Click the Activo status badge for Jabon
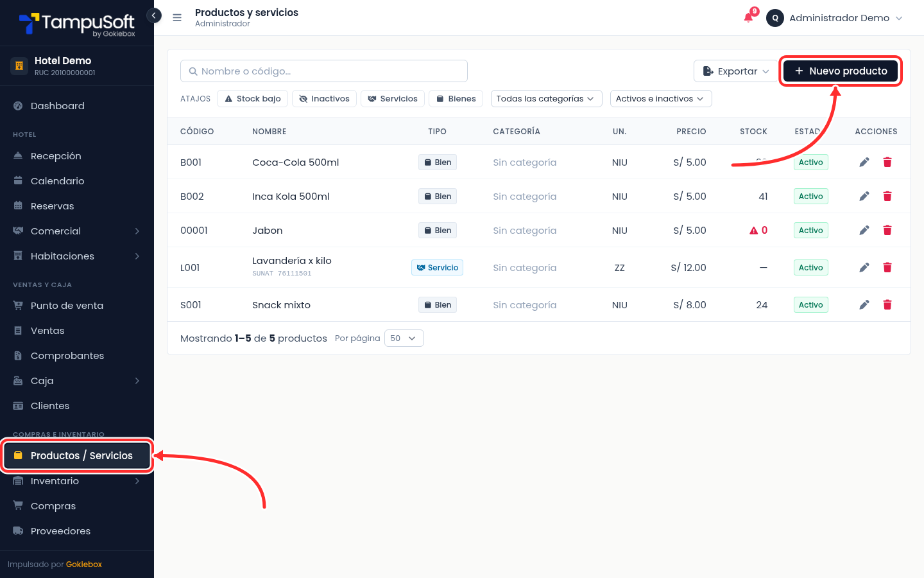 (x=811, y=231)
